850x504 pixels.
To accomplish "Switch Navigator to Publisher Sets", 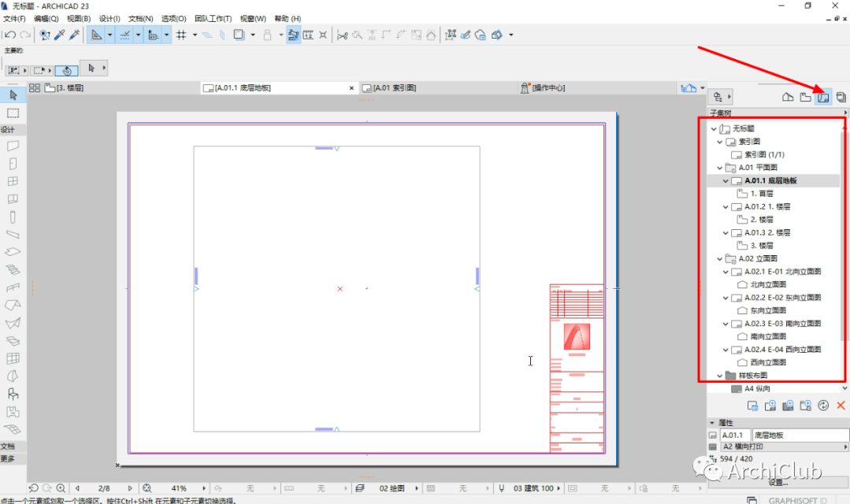I will (841, 97).
